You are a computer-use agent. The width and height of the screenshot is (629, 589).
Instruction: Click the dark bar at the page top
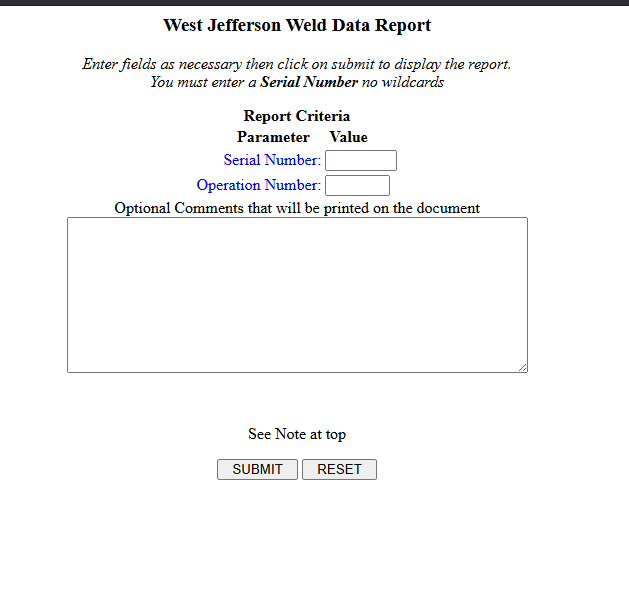pyautogui.click(x=314, y=3)
